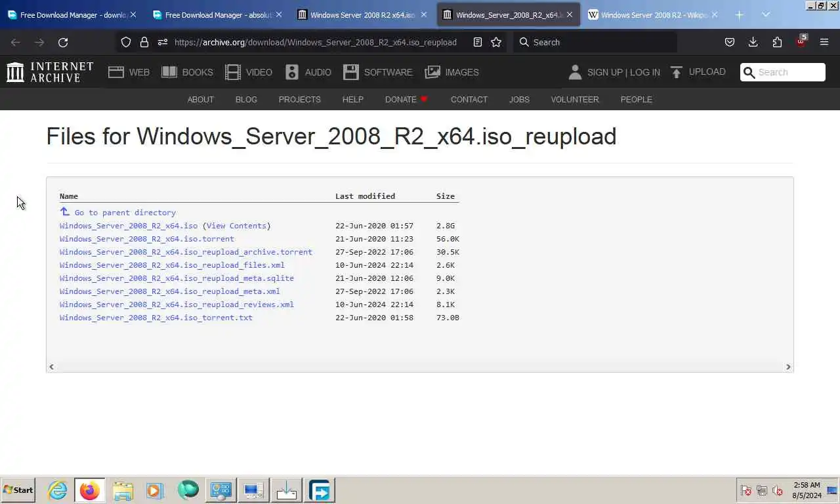Open the AUDIO section

308,72
